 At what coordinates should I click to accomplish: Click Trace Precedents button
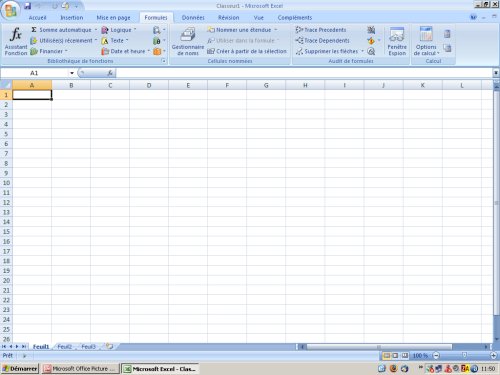click(321, 30)
